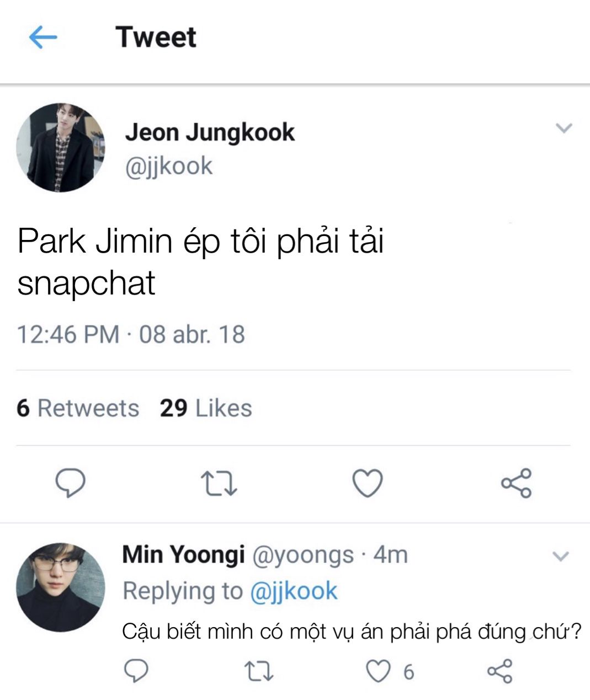This screenshot has width=590, height=700.
Task: Retweet Jeon Jungkook's main tweet
Action: click(219, 483)
